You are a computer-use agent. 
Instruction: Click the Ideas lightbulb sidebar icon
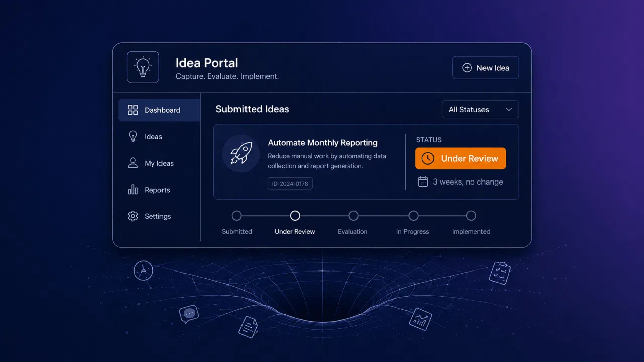tap(133, 136)
